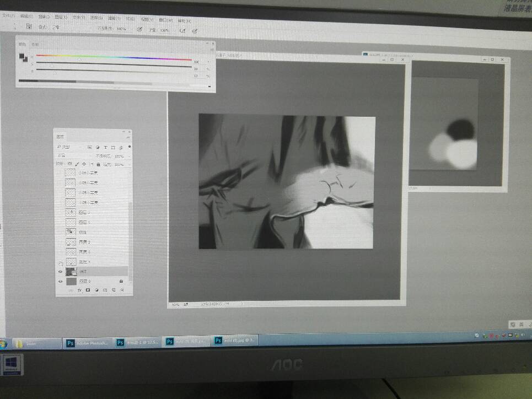Click link layers icon at Layers panel bottom

tap(71, 290)
